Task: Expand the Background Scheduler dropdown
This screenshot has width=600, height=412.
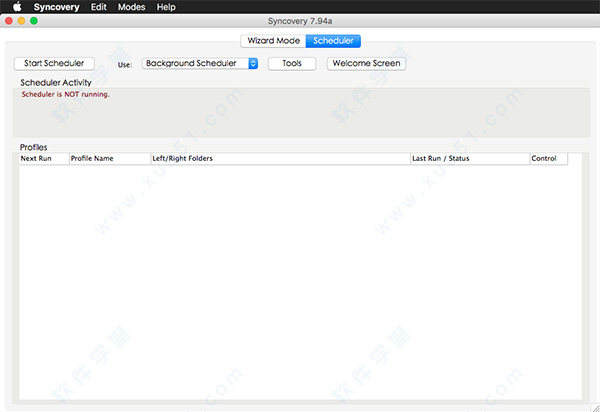Action: pyautogui.click(x=200, y=64)
